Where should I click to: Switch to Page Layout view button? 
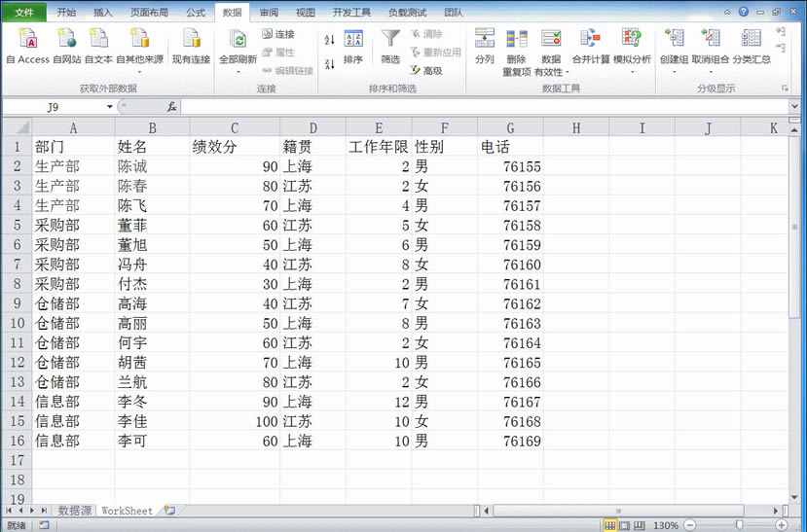pyautogui.click(x=624, y=525)
